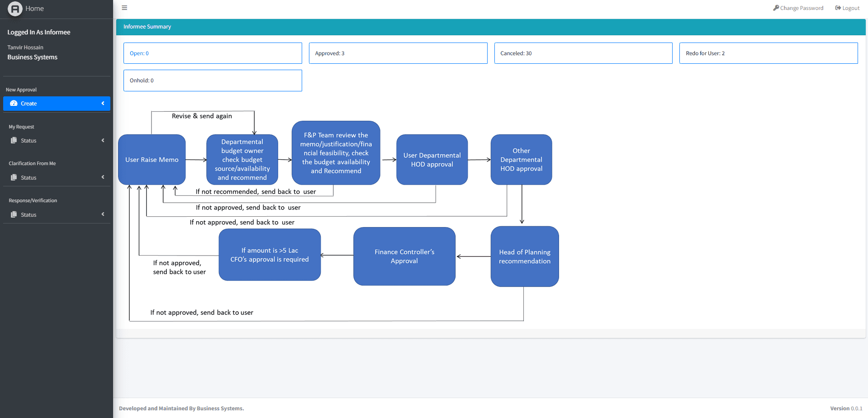Click the hamburger menu icon at top
Viewport: 868px width, 418px height.
point(124,8)
